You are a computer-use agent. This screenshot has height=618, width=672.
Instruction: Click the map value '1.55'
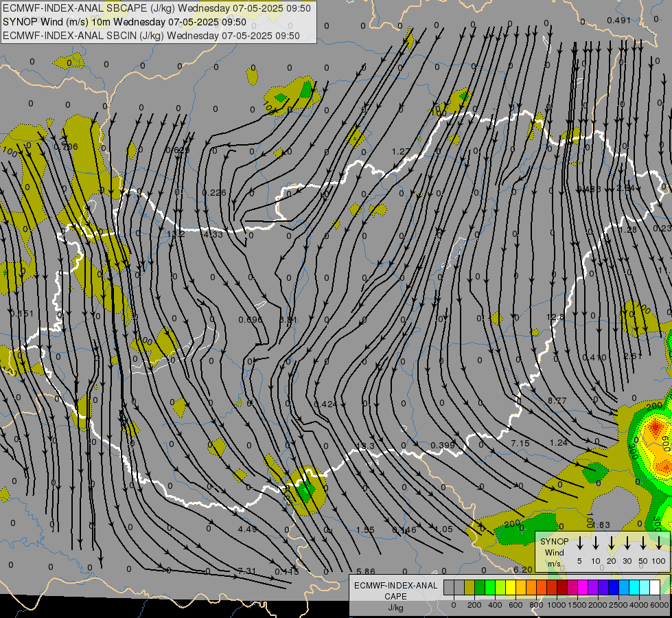click(365, 530)
